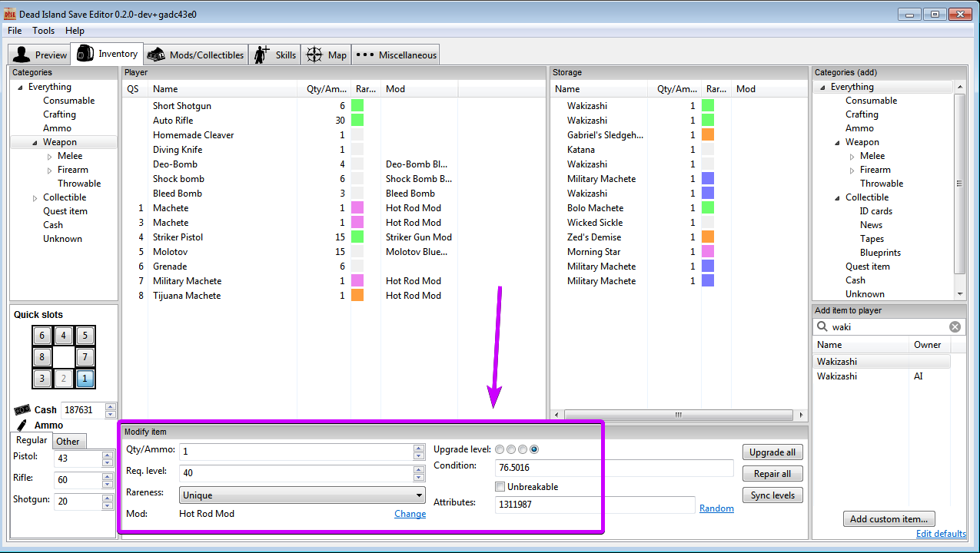Click the Upgrade all button
This screenshot has width=980, height=553.
coord(772,452)
